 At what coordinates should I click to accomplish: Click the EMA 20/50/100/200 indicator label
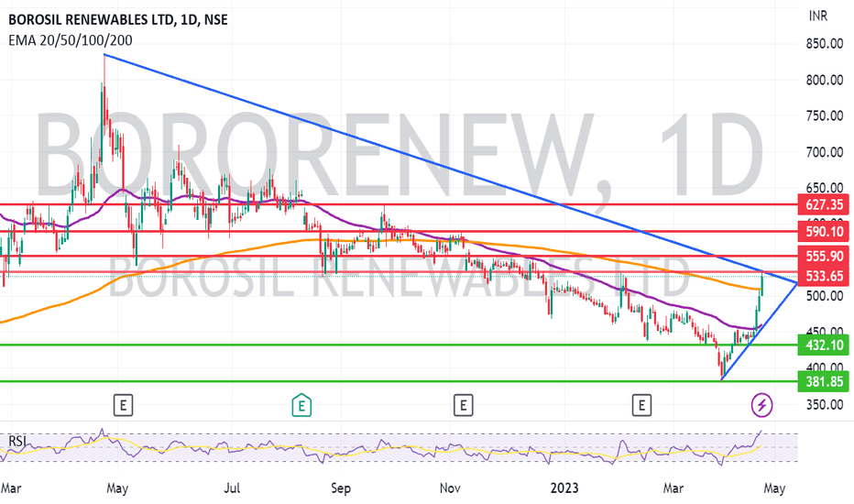71,40
